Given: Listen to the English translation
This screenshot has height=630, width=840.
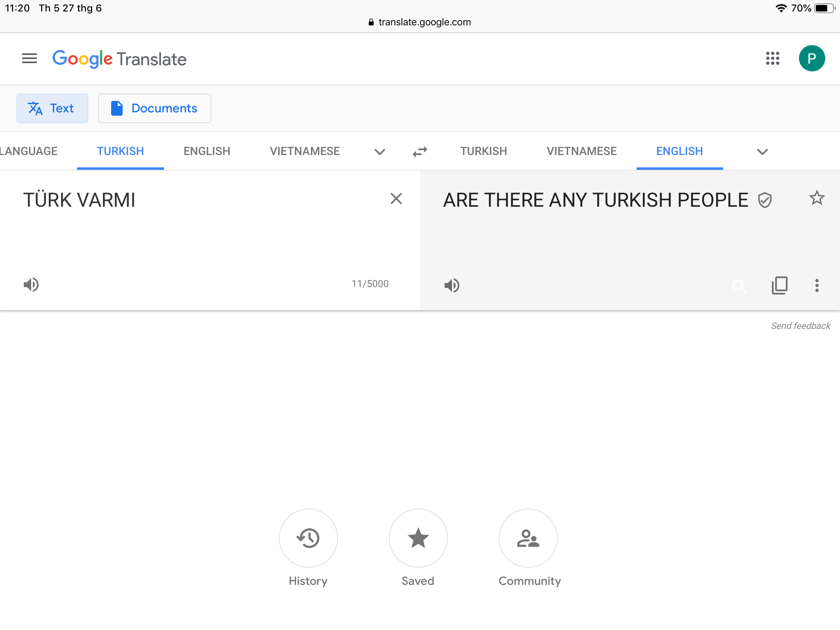Looking at the screenshot, I should [452, 285].
